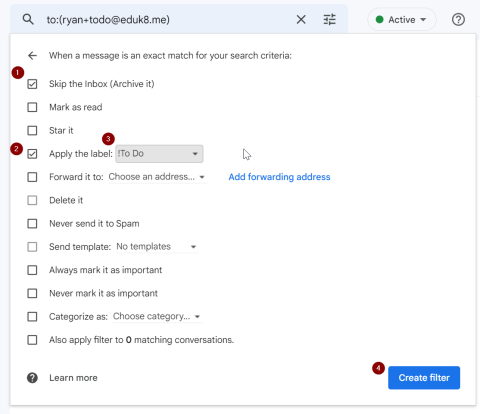Enable Mark as read checkbox
This screenshot has width=480, height=414.
pos(32,107)
